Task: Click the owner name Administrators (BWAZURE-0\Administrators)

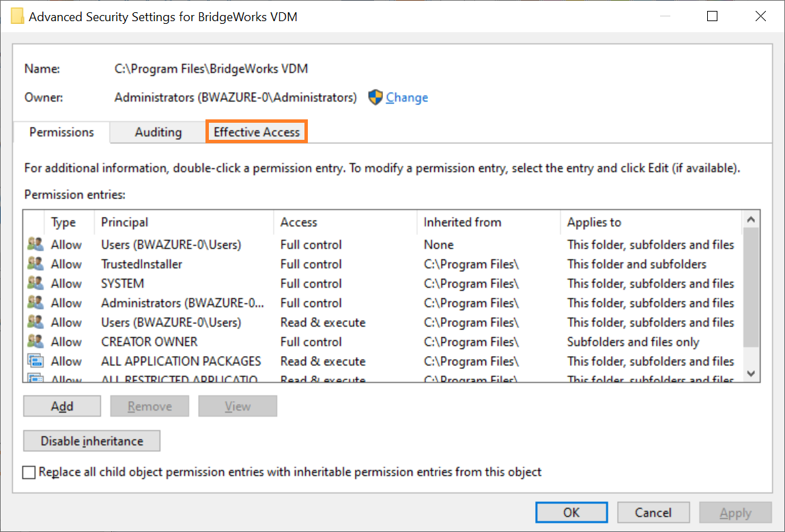Action: coord(235,97)
